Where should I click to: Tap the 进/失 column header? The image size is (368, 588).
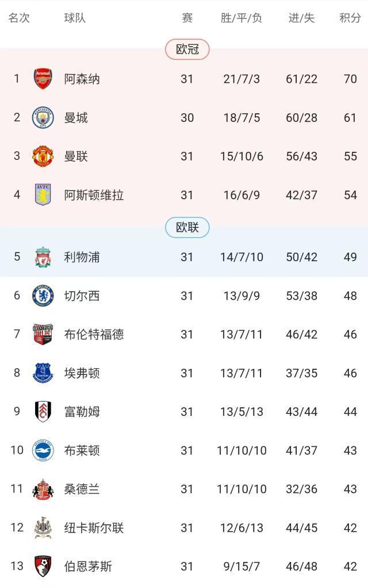point(302,18)
